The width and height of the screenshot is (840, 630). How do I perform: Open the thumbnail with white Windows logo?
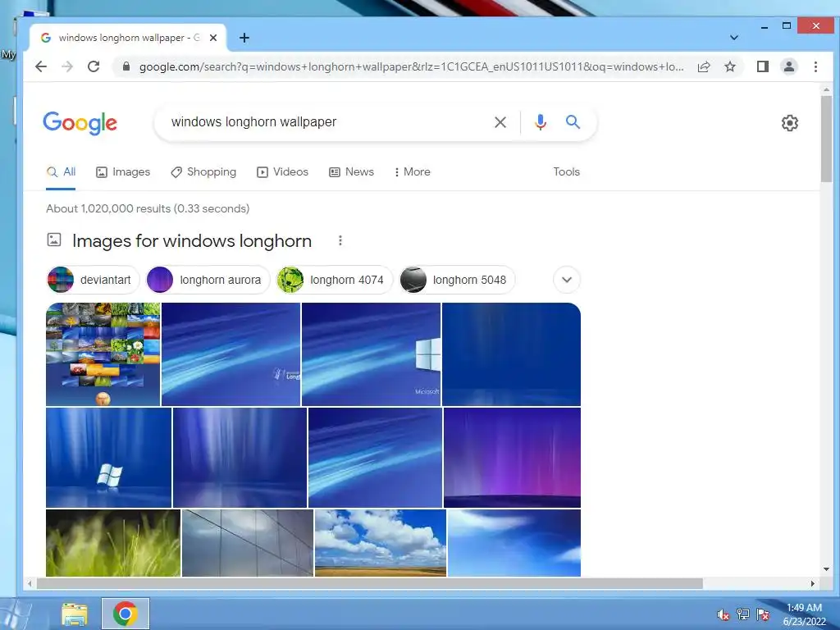point(372,354)
